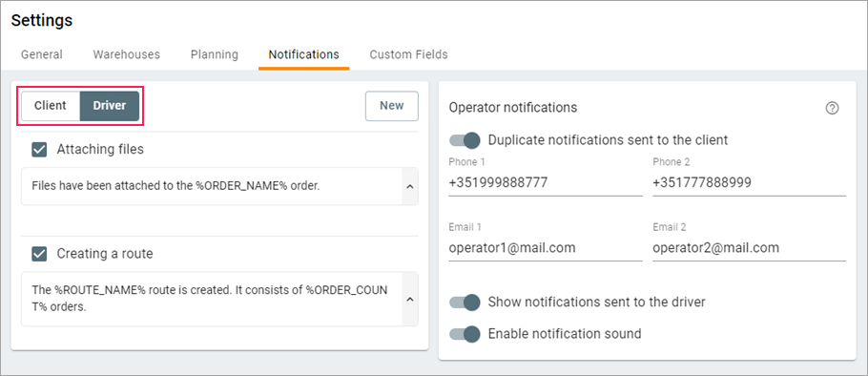Open the Warehouses tab

click(127, 54)
